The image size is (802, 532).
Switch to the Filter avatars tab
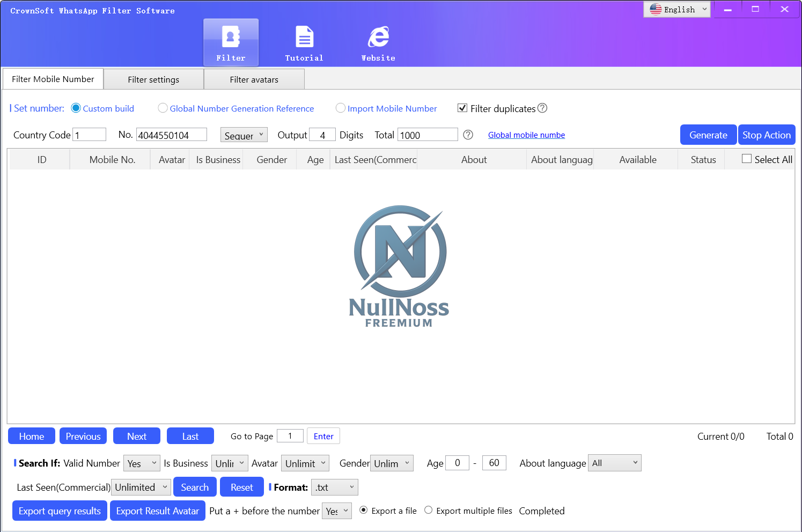254,79
